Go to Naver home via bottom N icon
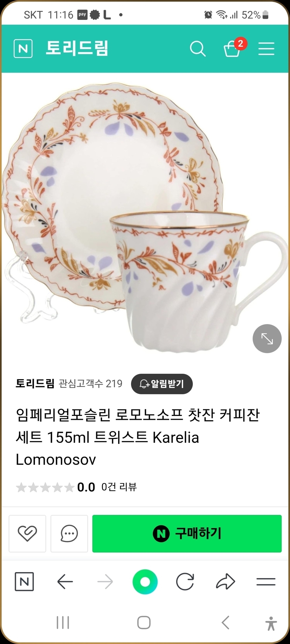Screen dimensions: 290x644 tap(24, 581)
